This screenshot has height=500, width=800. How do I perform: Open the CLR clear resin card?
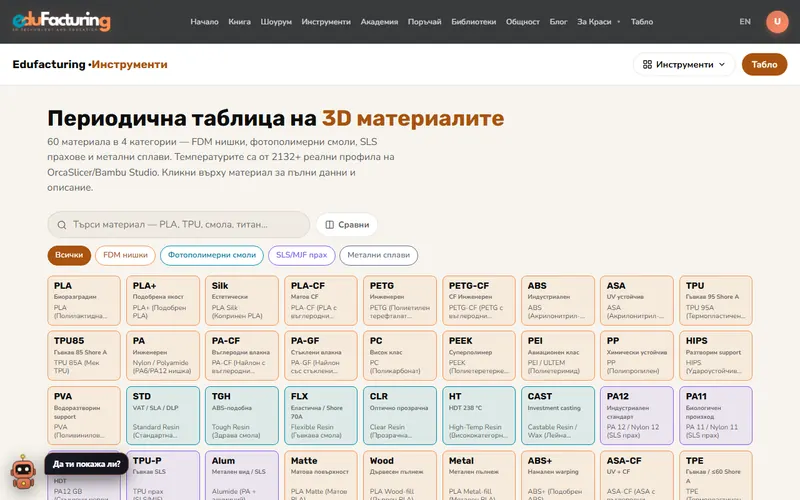pyautogui.click(x=400, y=415)
